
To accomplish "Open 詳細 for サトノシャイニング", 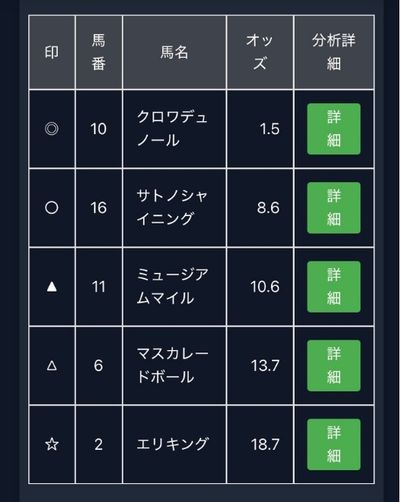I will [334, 208].
